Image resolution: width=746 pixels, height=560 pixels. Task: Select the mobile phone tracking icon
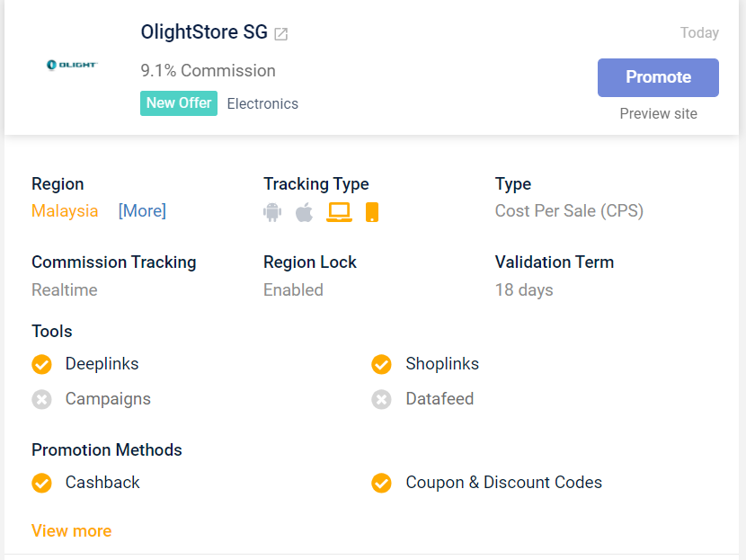point(372,212)
